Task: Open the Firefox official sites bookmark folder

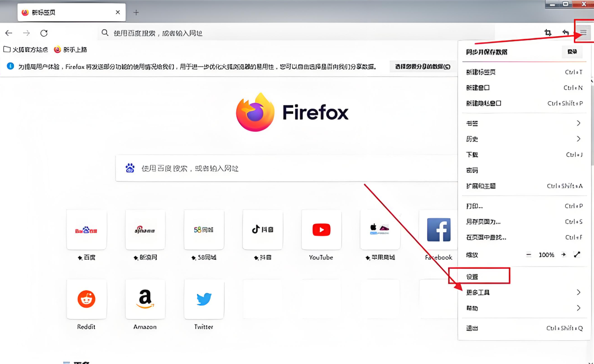Action: 26,50
